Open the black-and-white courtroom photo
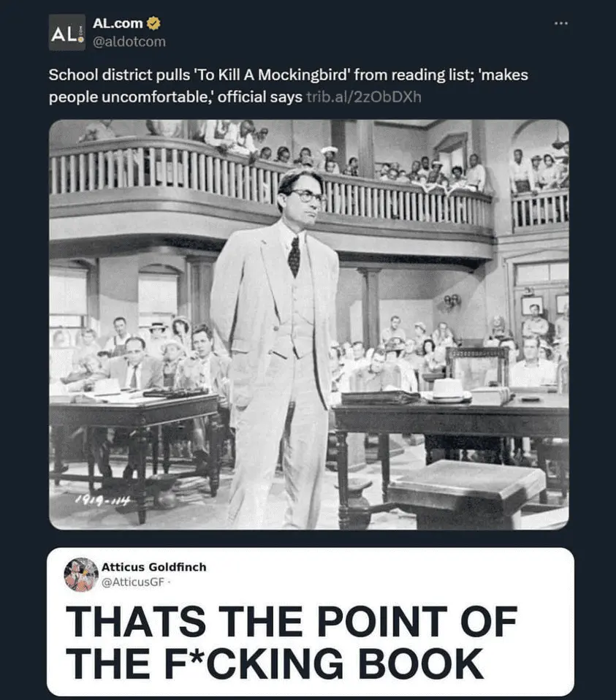Image resolution: width=616 pixels, height=700 pixels. (308, 324)
